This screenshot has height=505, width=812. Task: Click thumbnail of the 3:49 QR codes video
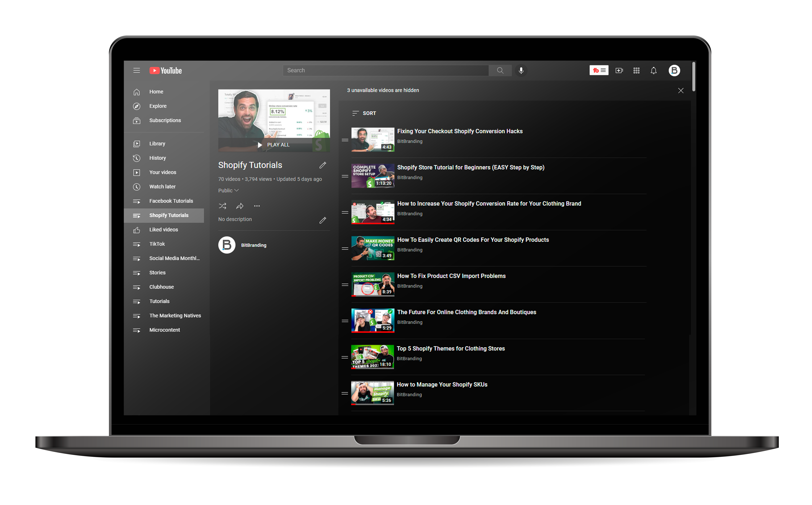[373, 248]
